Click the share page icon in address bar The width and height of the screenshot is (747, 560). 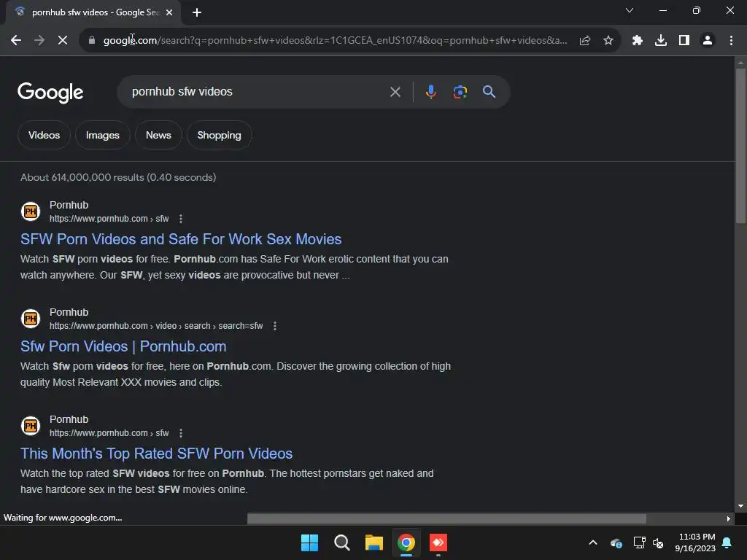(x=585, y=41)
